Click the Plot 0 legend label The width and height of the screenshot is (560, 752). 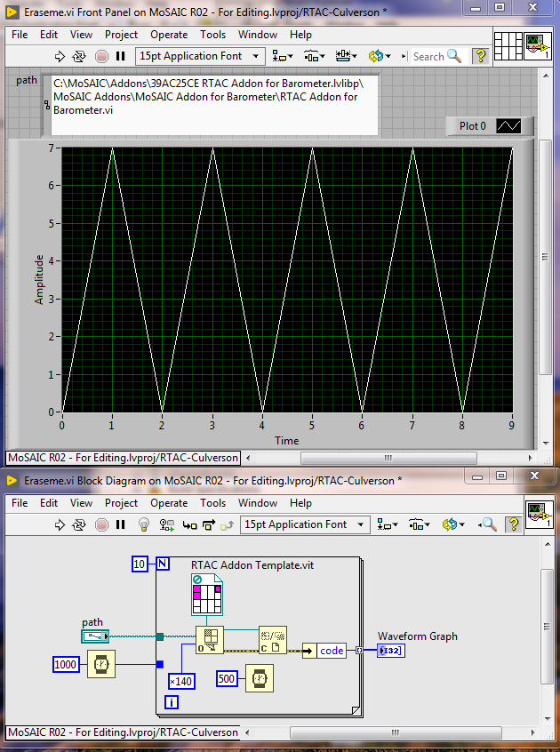472,126
